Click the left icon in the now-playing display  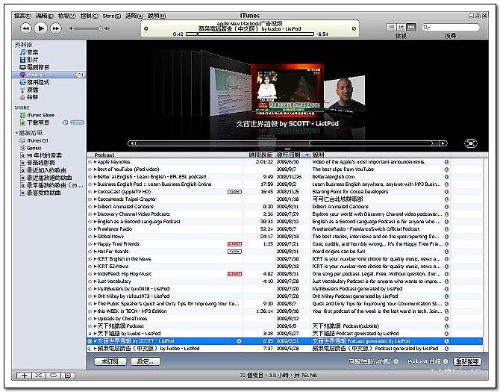coord(146,29)
